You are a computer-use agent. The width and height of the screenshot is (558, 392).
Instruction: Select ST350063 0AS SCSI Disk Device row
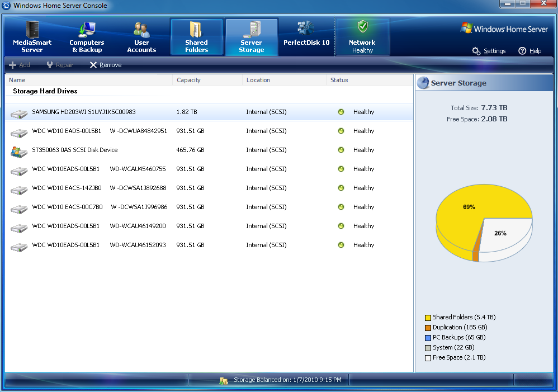tap(209, 150)
